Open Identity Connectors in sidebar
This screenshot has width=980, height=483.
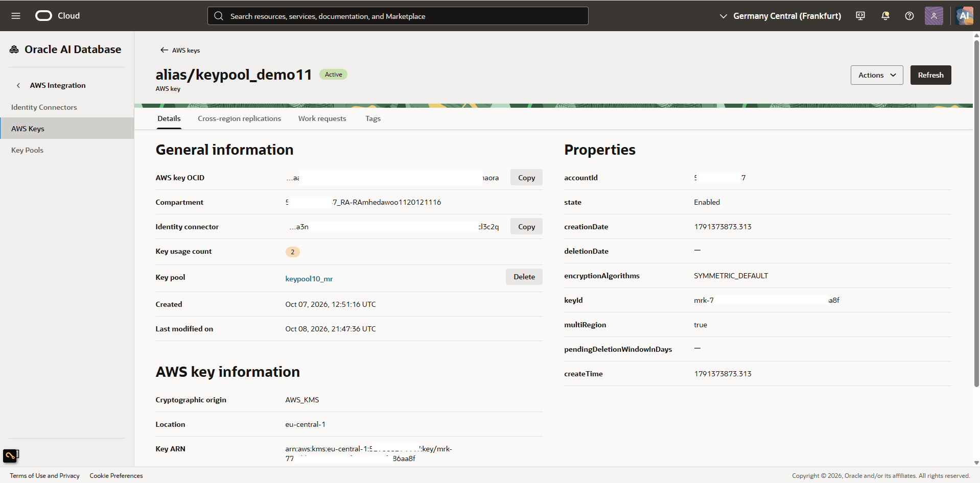coord(67,107)
